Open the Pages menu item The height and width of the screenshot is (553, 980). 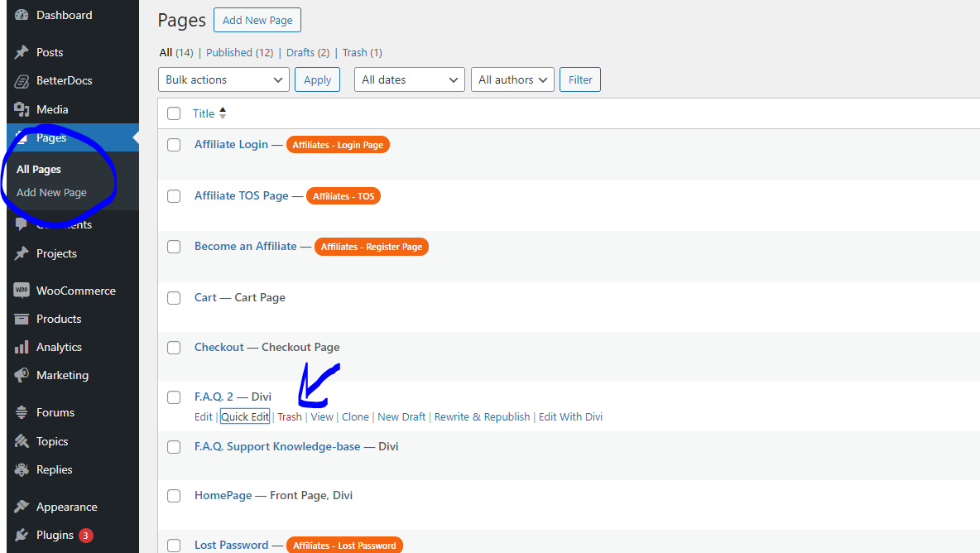click(x=51, y=137)
